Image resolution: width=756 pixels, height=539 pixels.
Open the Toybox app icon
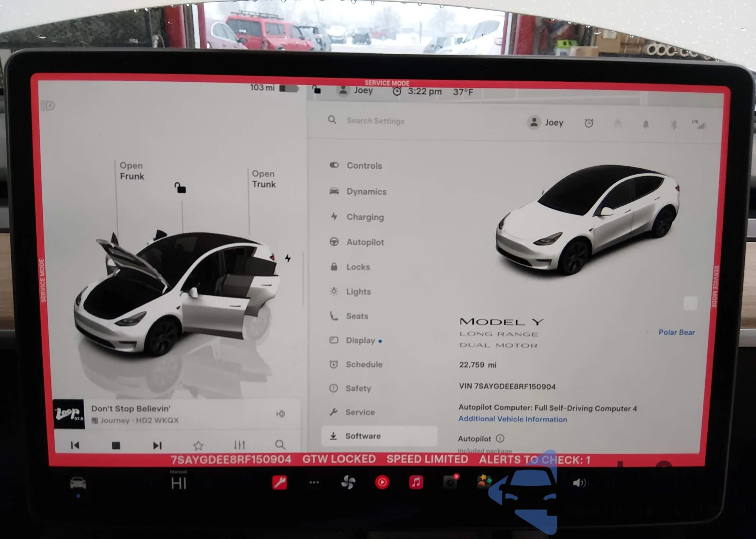(483, 482)
